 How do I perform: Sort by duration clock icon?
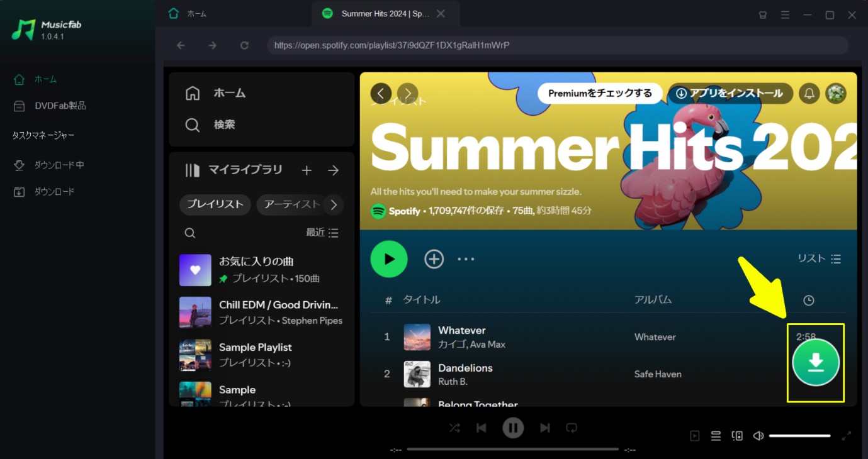click(x=809, y=301)
